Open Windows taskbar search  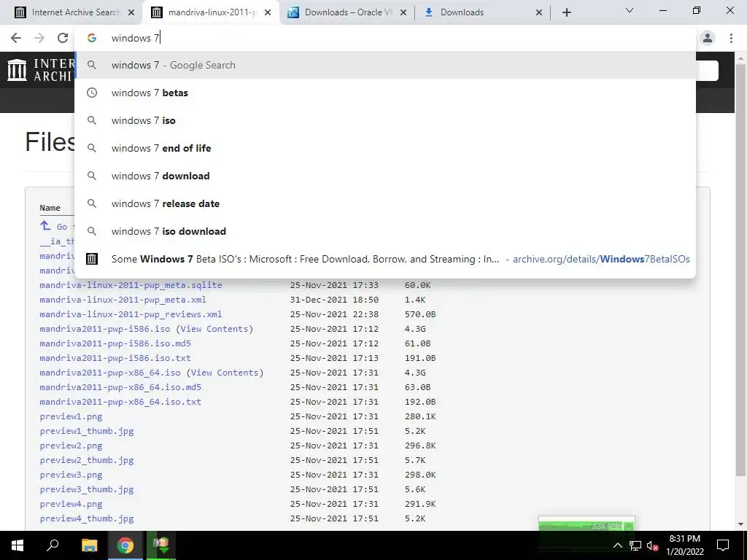(53, 545)
